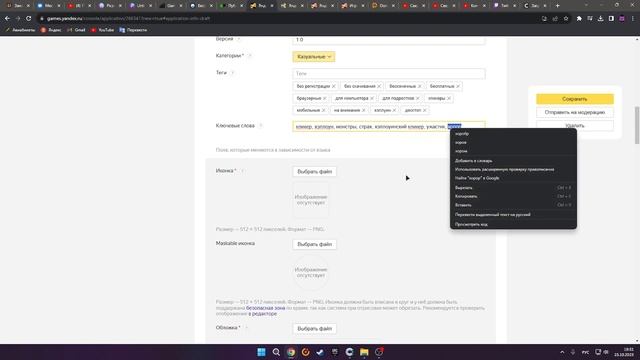640x360 pixels.
Task: Click Выбрать файл for Обложка
Action: click(314, 329)
